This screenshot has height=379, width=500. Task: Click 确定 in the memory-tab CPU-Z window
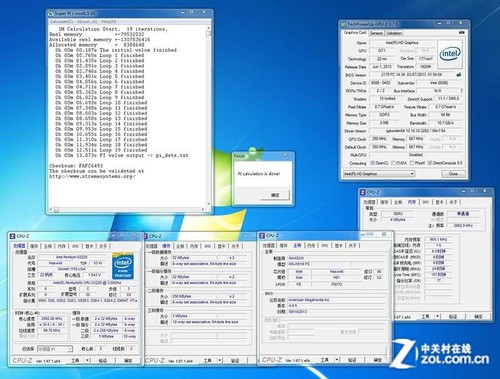pyautogui.click(x=478, y=316)
